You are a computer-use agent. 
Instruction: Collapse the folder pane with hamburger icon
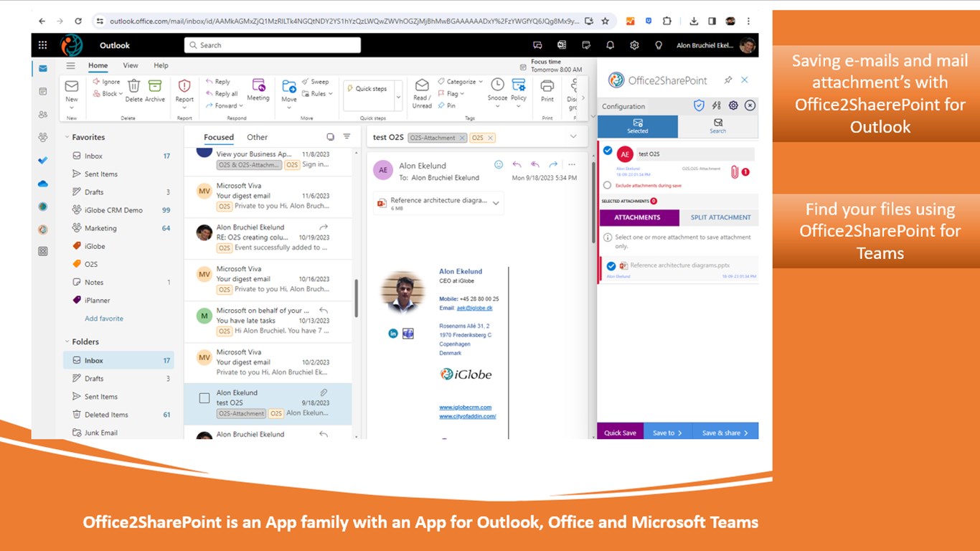[x=70, y=65]
